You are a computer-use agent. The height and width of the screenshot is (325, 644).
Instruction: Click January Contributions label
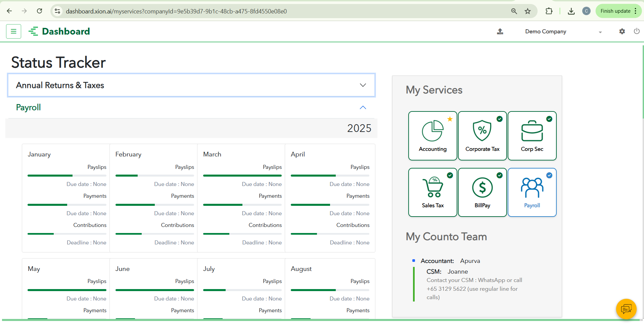(90, 225)
